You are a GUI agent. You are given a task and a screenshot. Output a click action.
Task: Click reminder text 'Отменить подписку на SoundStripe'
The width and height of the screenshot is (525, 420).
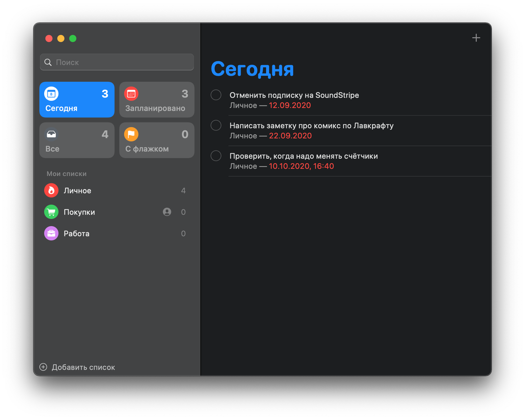click(294, 95)
